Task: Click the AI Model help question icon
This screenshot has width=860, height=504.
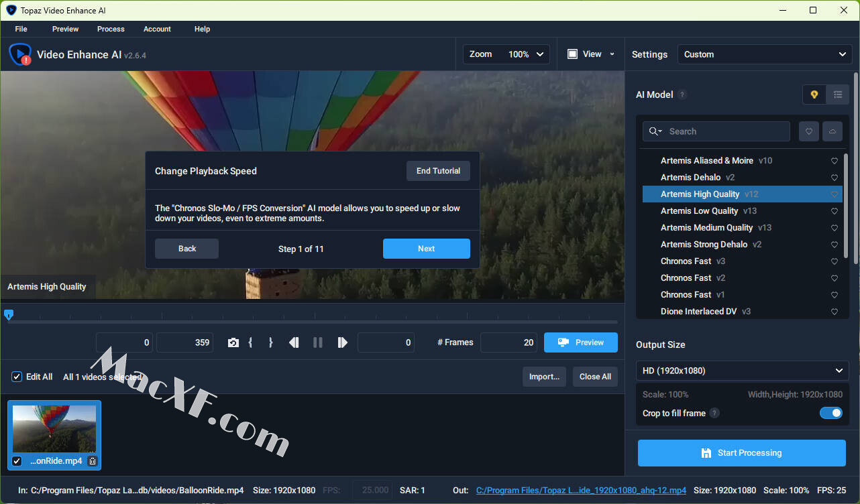Action: pyautogui.click(x=682, y=94)
